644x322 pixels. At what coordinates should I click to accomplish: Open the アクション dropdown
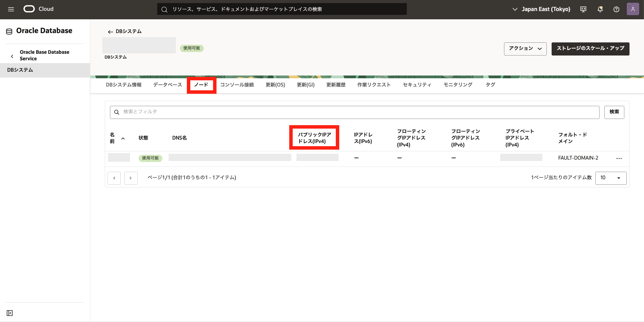525,49
